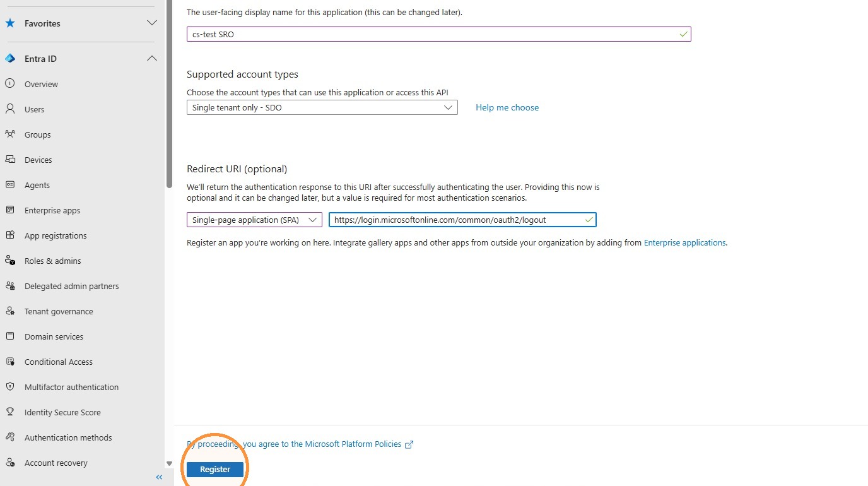This screenshot has height=486, width=868.
Task: Click the Identity Secure Score trophy icon
Action: pyautogui.click(x=10, y=412)
